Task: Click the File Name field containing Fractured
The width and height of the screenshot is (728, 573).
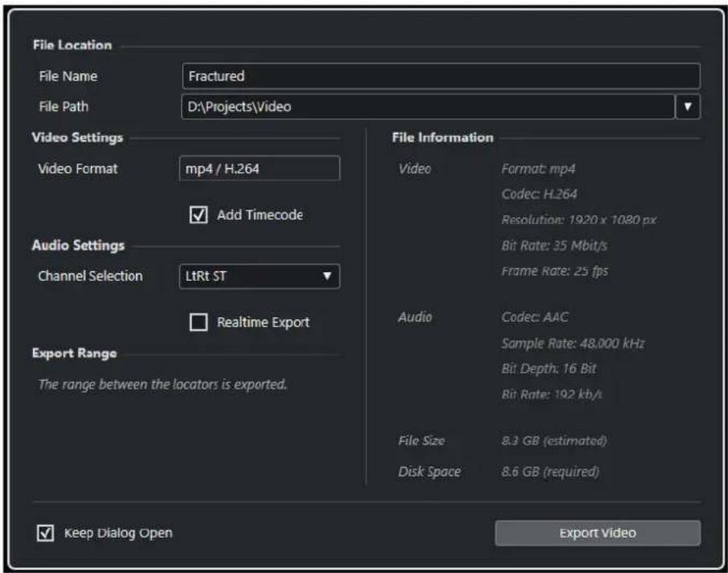Action: (441, 76)
